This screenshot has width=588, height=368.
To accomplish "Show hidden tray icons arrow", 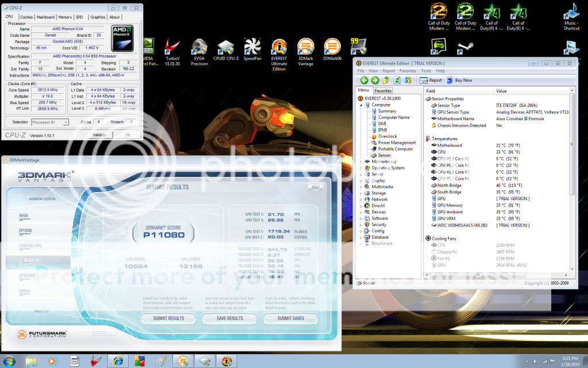I will pos(527,361).
